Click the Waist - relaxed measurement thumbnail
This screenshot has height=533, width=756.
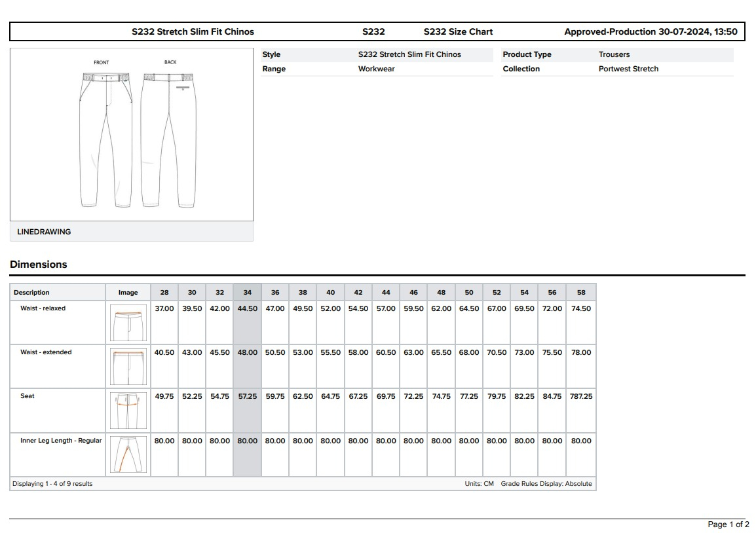tap(128, 323)
